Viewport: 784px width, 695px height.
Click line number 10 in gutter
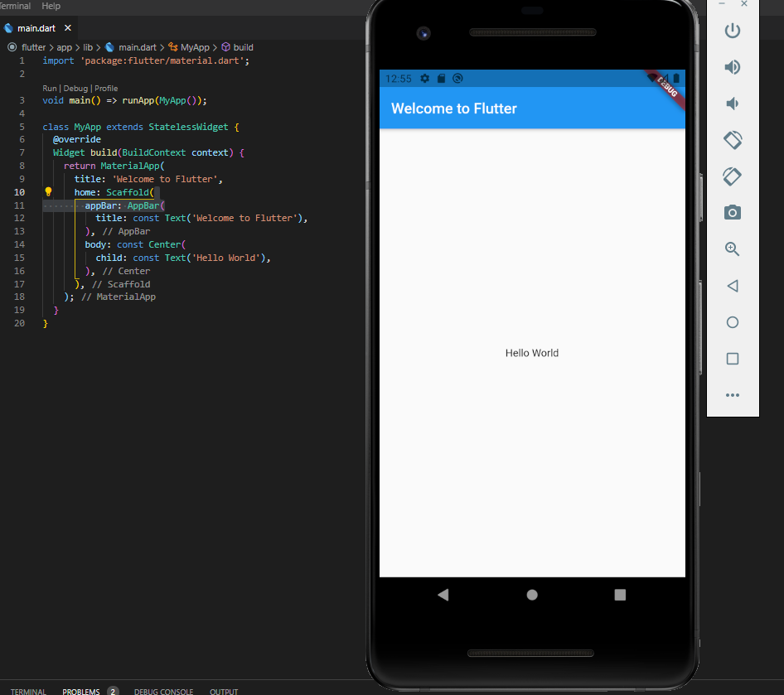(x=19, y=192)
